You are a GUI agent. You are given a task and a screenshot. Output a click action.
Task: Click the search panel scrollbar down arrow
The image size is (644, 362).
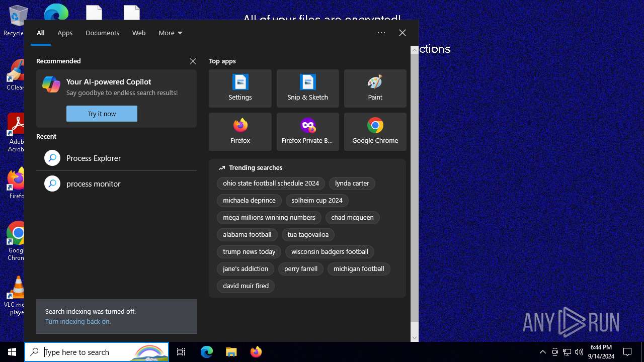pyautogui.click(x=415, y=338)
